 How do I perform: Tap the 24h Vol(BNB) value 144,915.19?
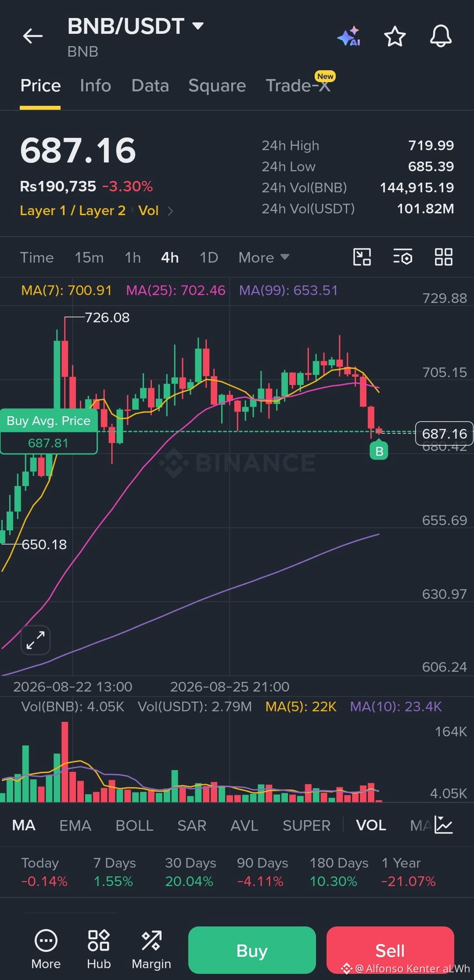coord(417,187)
